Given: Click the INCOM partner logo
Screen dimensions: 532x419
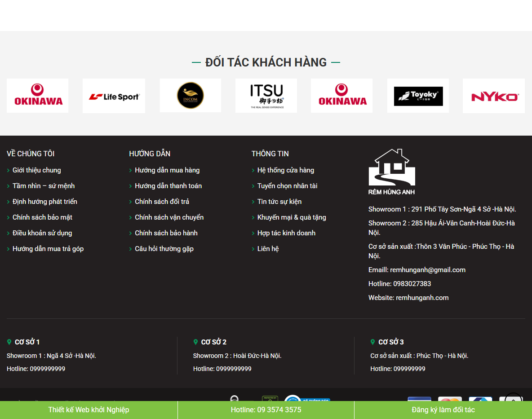Looking at the screenshot, I should [190, 95].
